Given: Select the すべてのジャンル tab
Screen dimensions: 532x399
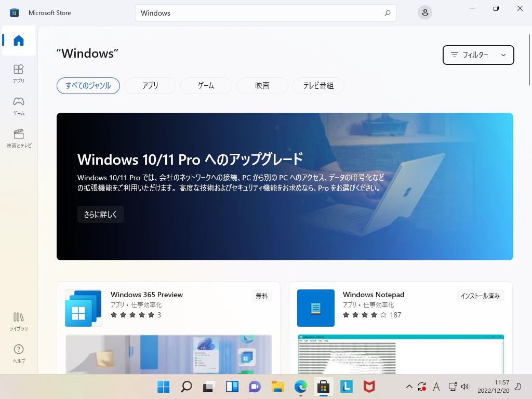Looking at the screenshot, I should pyautogui.click(x=88, y=86).
